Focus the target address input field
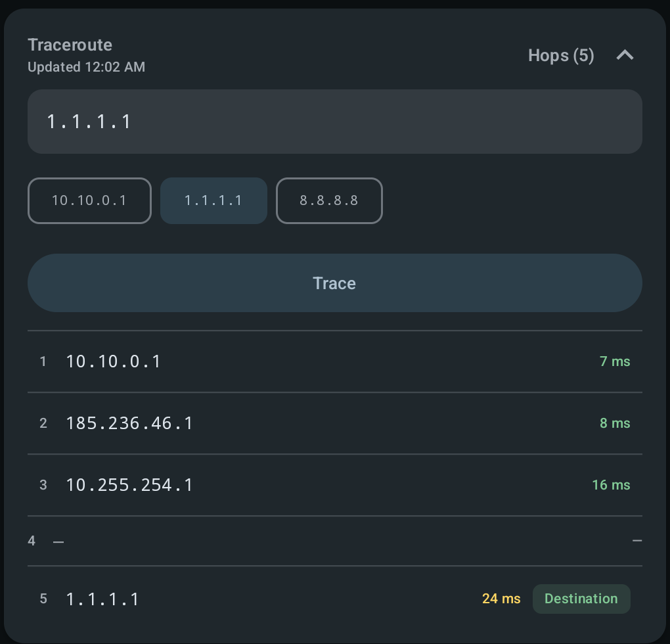This screenshot has width=670, height=644. (x=334, y=122)
